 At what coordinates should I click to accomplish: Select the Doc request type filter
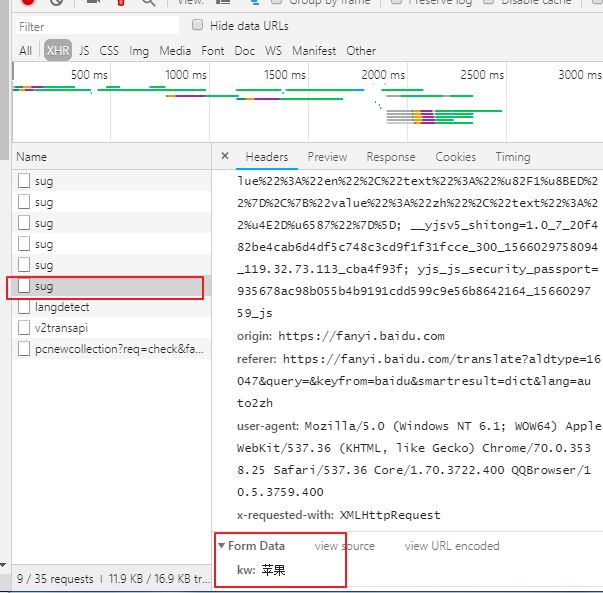click(x=245, y=50)
